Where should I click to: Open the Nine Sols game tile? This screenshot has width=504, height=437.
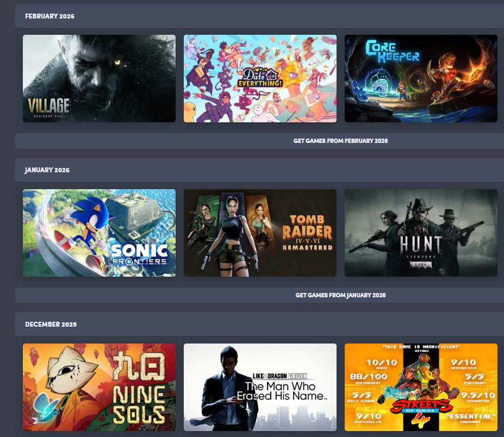[99, 387]
